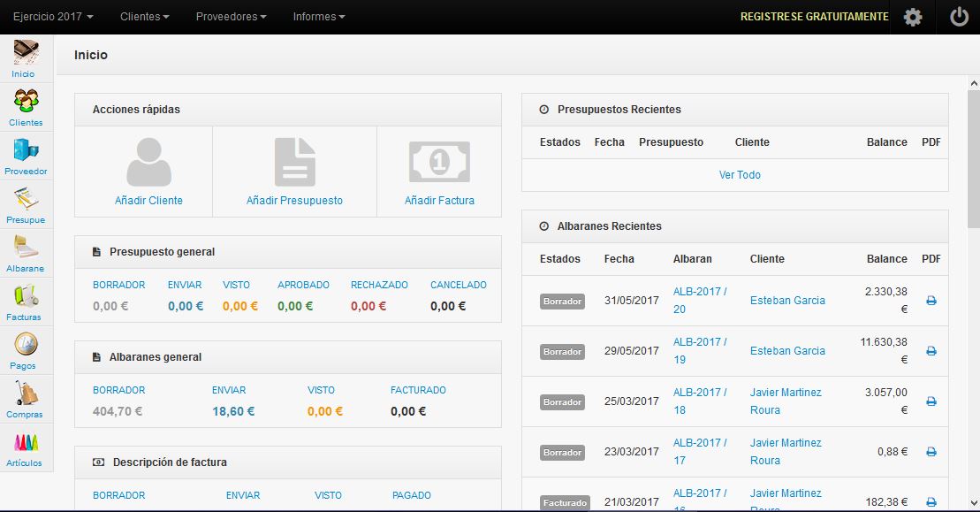Open albaran ALB-2017 / 18 link
Screen dimensions: 980x512
pos(700,401)
